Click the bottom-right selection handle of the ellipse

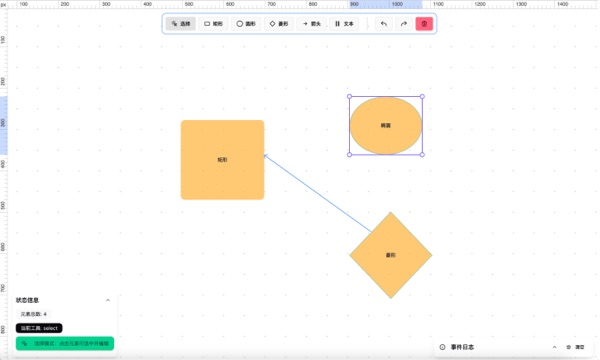click(x=422, y=155)
